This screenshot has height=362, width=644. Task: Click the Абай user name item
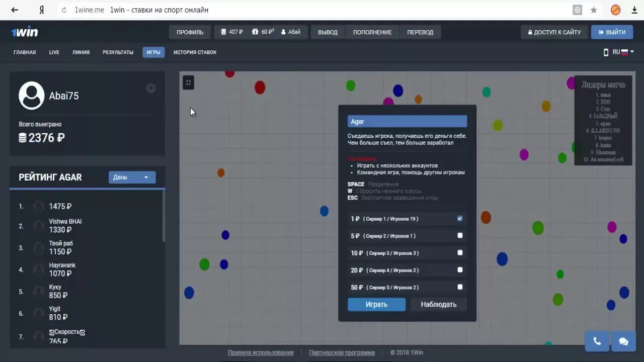tap(291, 32)
